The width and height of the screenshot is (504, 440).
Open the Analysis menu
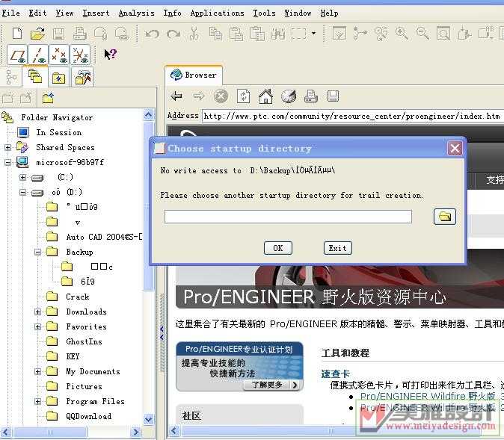[x=136, y=13]
